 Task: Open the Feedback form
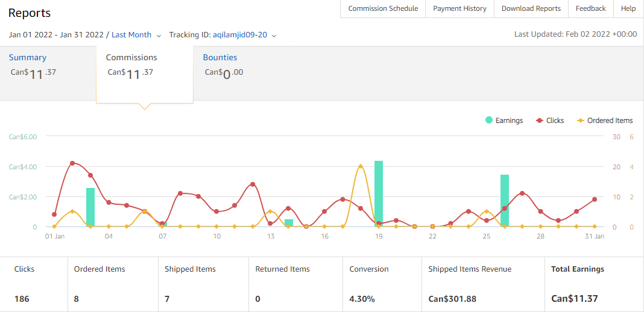pos(590,8)
